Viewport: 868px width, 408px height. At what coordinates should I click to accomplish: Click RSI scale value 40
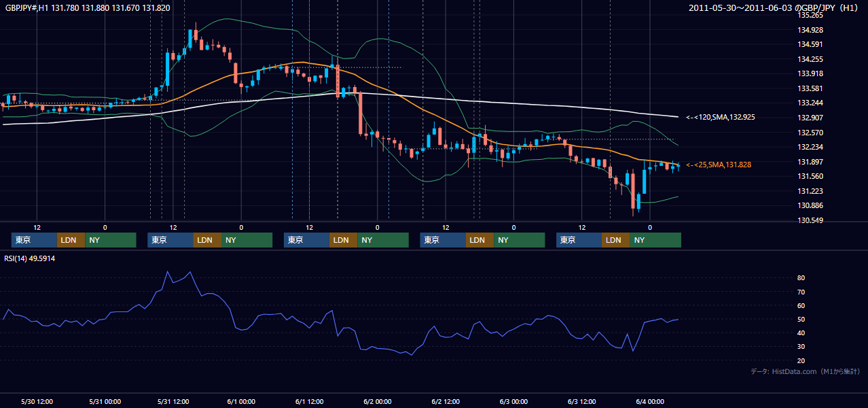click(x=801, y=333)
